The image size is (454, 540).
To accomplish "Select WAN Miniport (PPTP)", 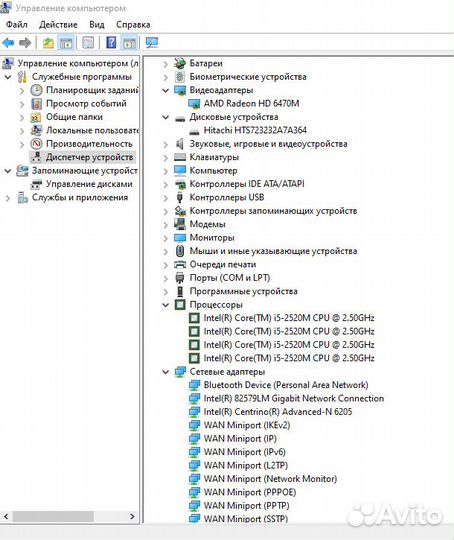I will point(246,506).
